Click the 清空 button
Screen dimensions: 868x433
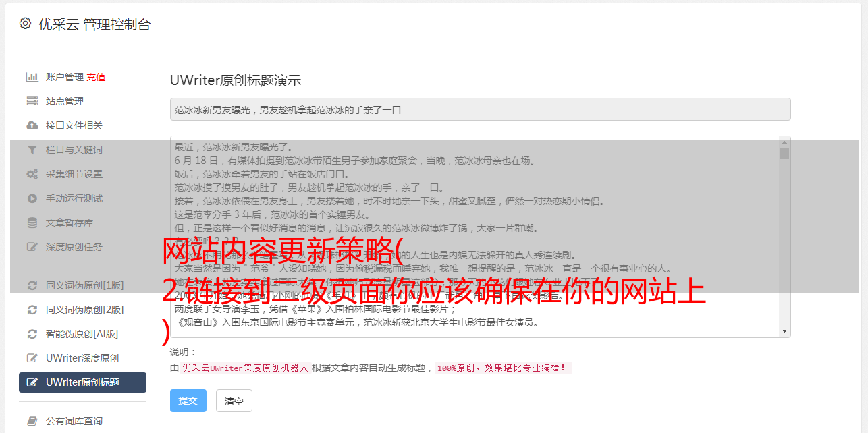pyautogui.click(x=234, y=401)
